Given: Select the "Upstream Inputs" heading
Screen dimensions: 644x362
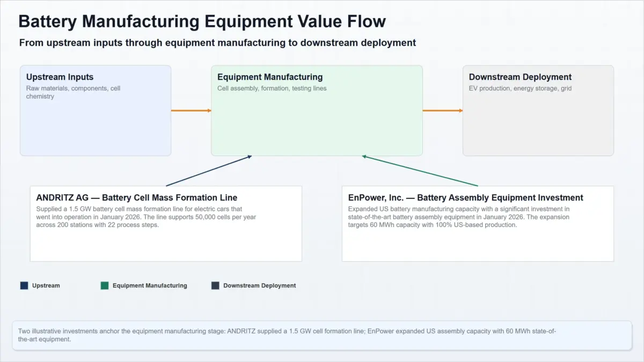Looking at the screenshot, I should click(x=60, y=77).
